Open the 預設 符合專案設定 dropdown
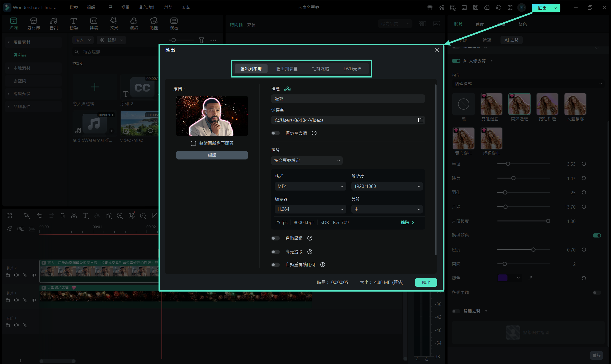Image resolution: width=611 pixels, height=364 pixels. click(x=306, y=160)
